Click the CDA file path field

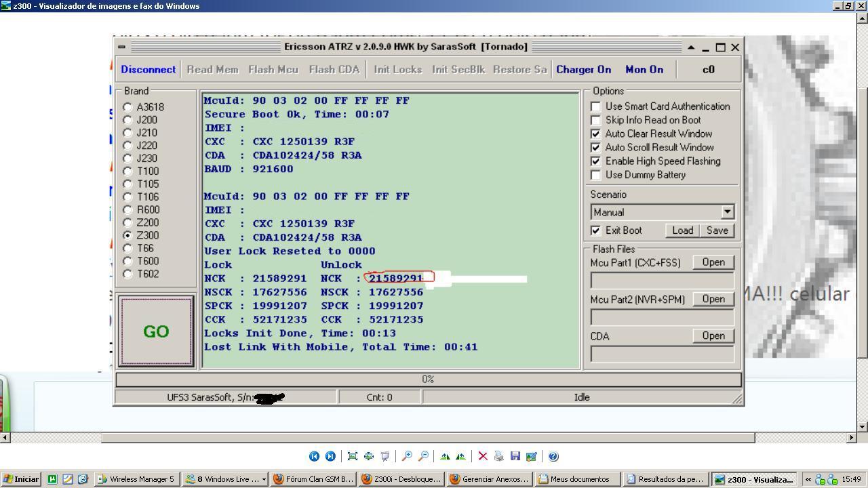663,354
